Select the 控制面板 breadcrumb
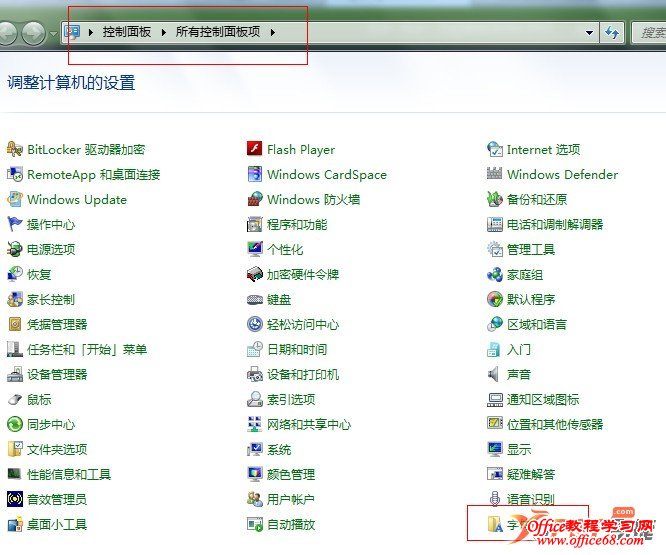 click(x=127, y=32)
